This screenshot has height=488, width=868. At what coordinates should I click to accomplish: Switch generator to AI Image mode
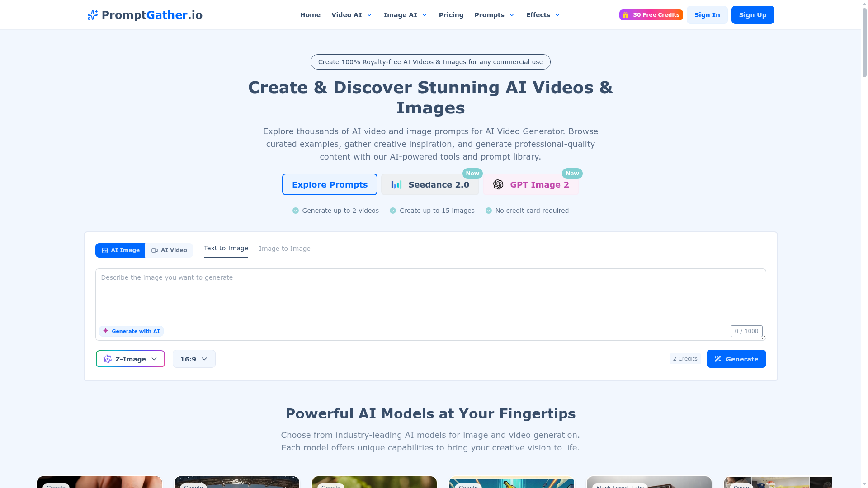point(120,250)
